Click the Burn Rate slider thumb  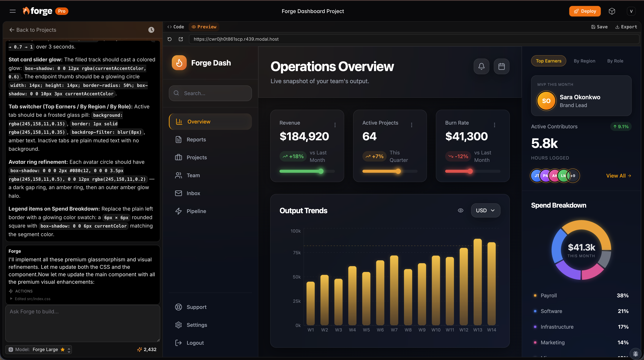470,171
